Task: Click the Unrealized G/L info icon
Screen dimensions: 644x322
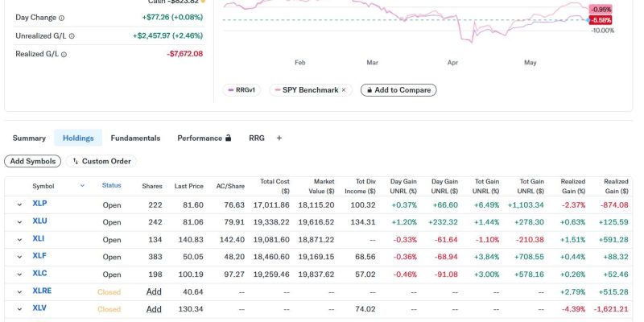Action: pos(72,36)
